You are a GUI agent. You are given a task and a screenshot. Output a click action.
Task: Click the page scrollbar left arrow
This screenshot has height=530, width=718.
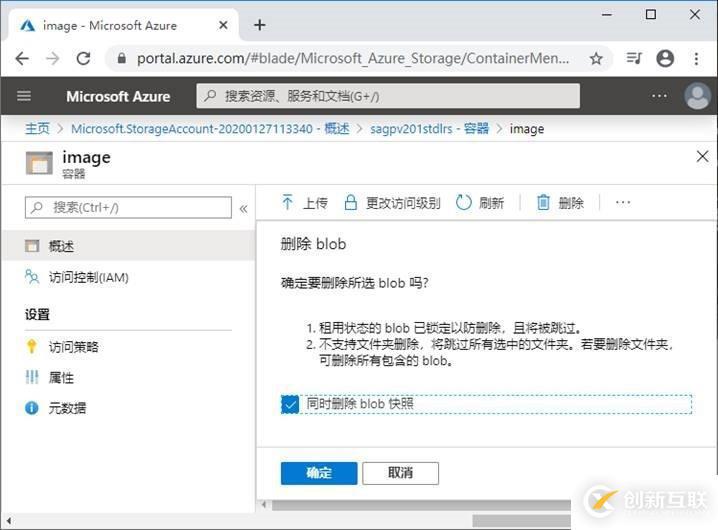tap(9, 521)
